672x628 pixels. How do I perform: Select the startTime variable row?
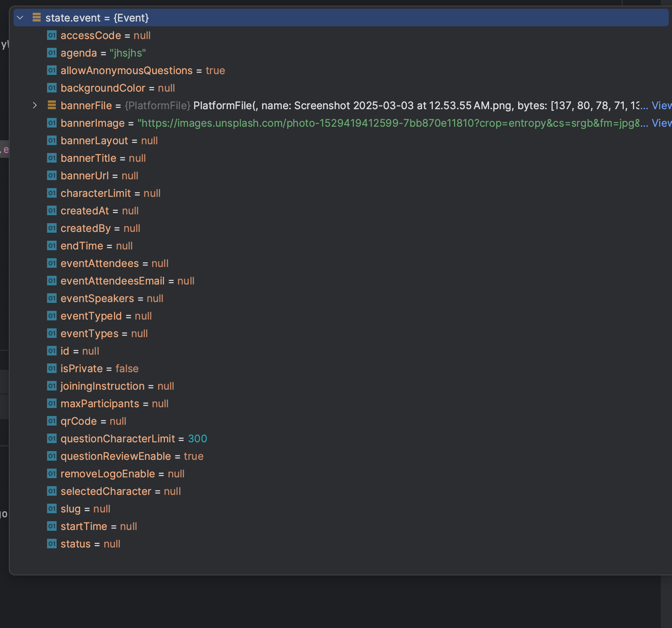tap(98, 526)
